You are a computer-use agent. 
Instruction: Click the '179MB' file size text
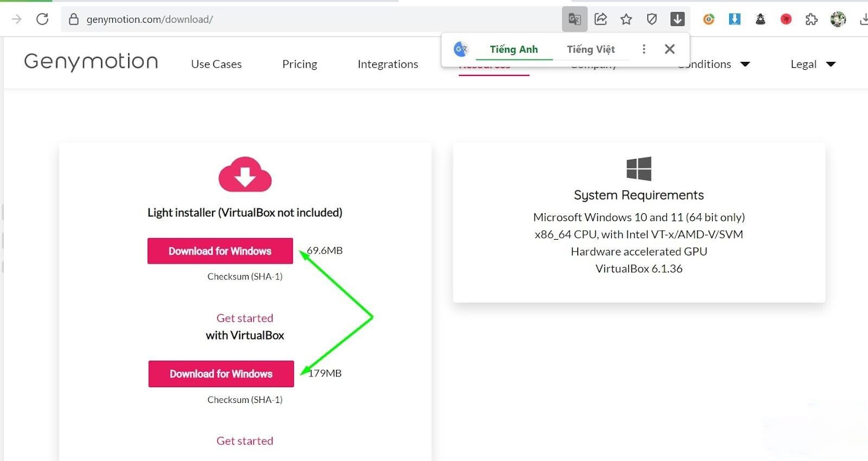click(x=325, y=373)
